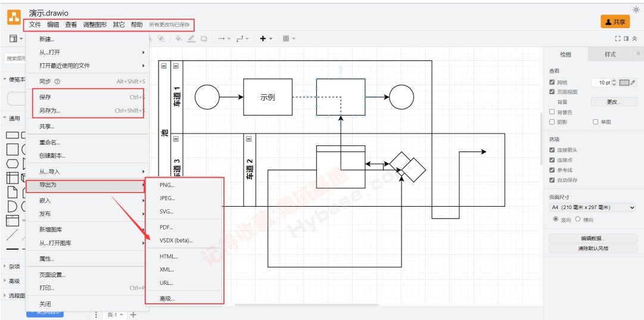Click the 编辑数据... button

click(593, 238)
